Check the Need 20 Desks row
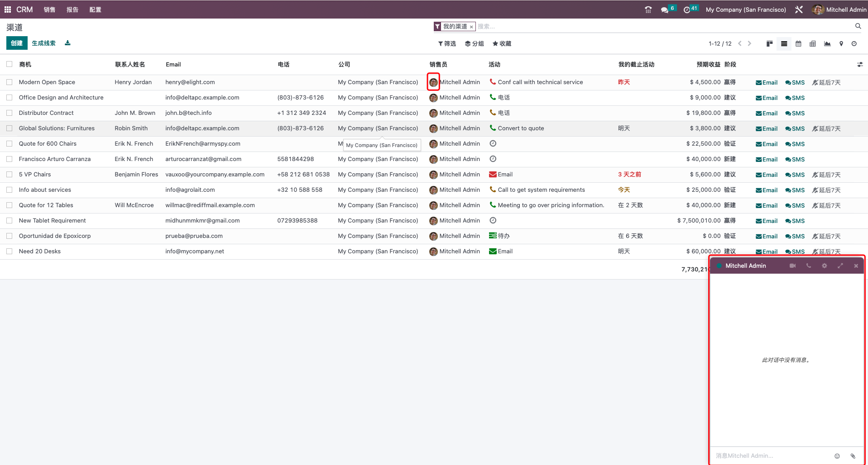 pos(9,251)
